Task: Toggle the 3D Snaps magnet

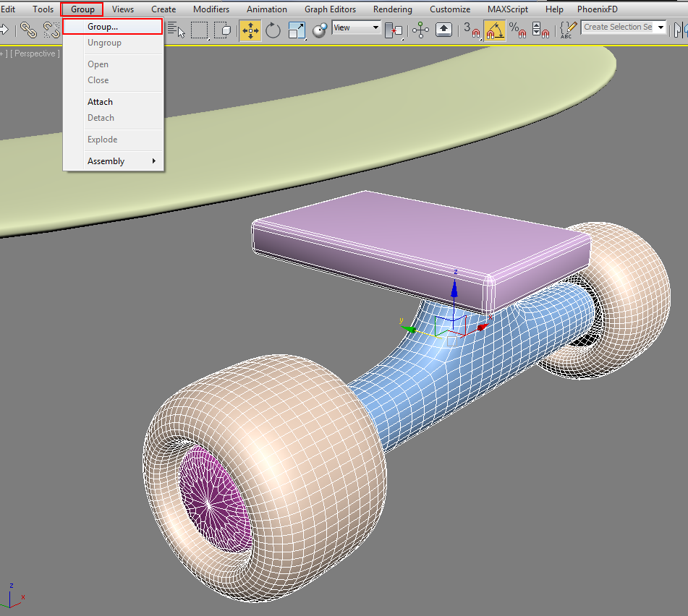Action: tap(472, 30)
